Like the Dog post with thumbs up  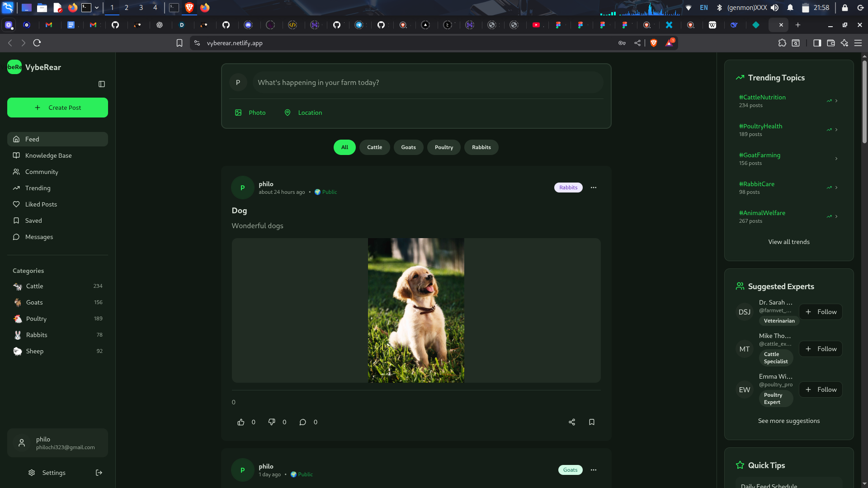(241, 422)
